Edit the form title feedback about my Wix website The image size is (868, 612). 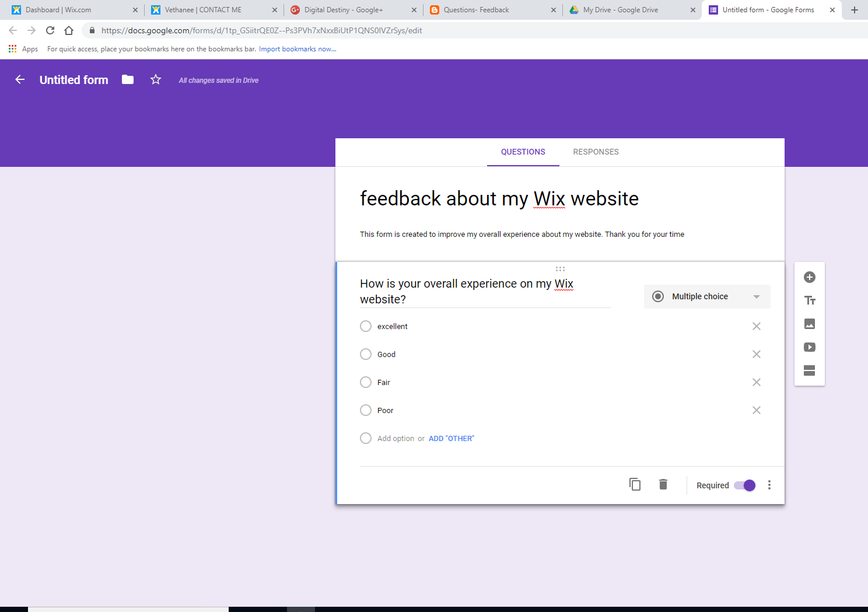(499, 198)
